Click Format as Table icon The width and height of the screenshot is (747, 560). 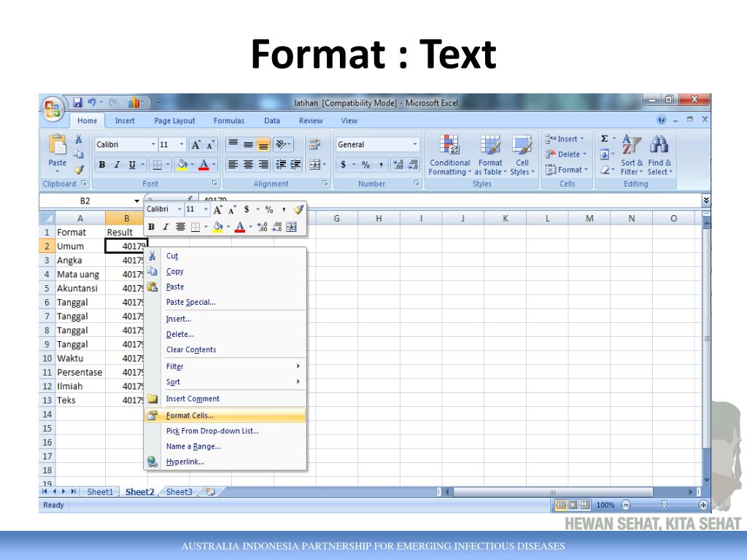(x=490, y=144)
